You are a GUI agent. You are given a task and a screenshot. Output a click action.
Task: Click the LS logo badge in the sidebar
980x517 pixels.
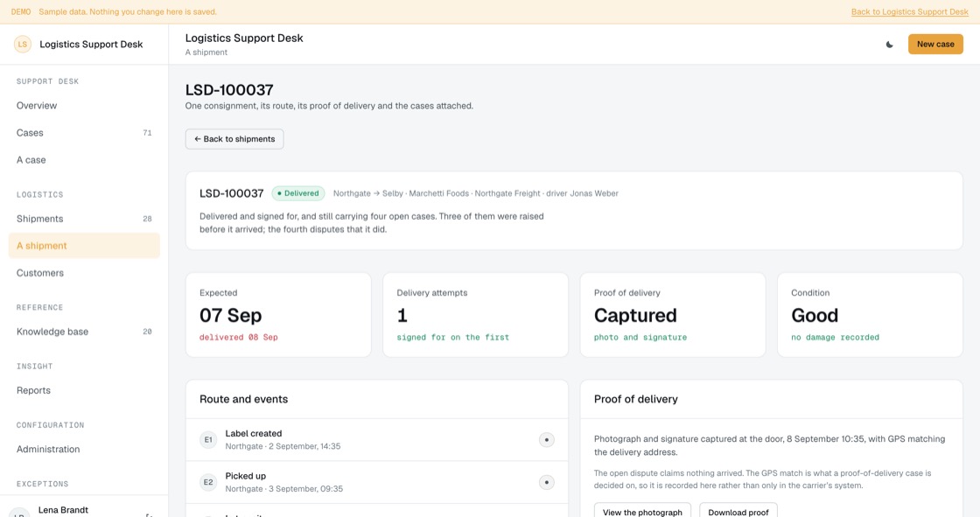[x=23, y=45]
